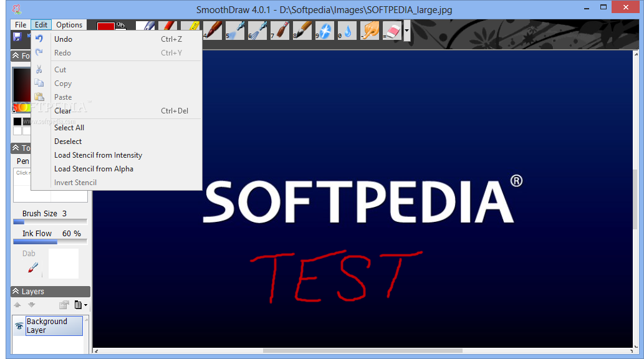Pick a shade in the color gradient square
644x359 pixels.
click(22, 85)
